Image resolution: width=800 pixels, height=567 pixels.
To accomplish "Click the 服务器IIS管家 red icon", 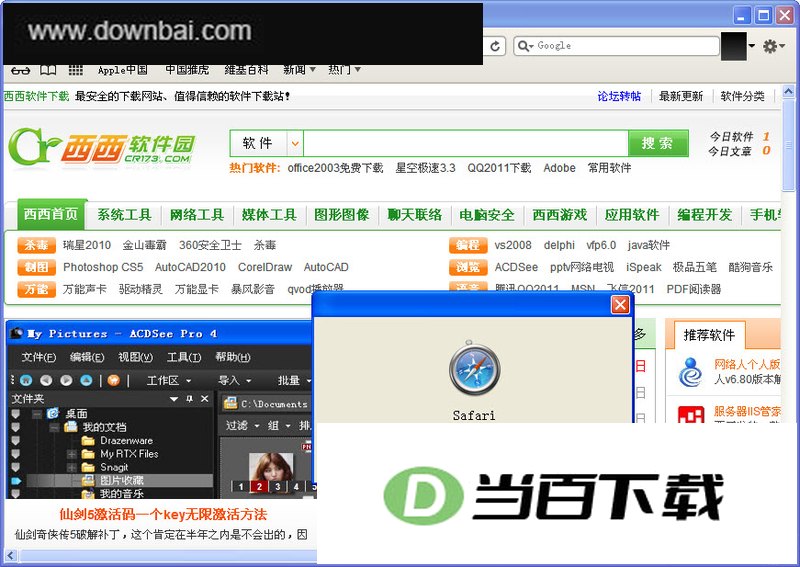I will coord(691,414).
